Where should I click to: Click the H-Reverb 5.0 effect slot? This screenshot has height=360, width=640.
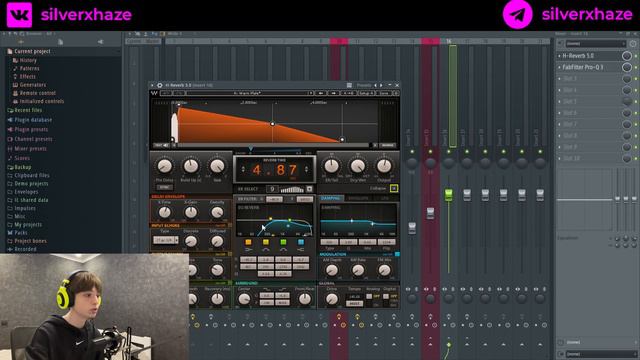pos(589,56)
